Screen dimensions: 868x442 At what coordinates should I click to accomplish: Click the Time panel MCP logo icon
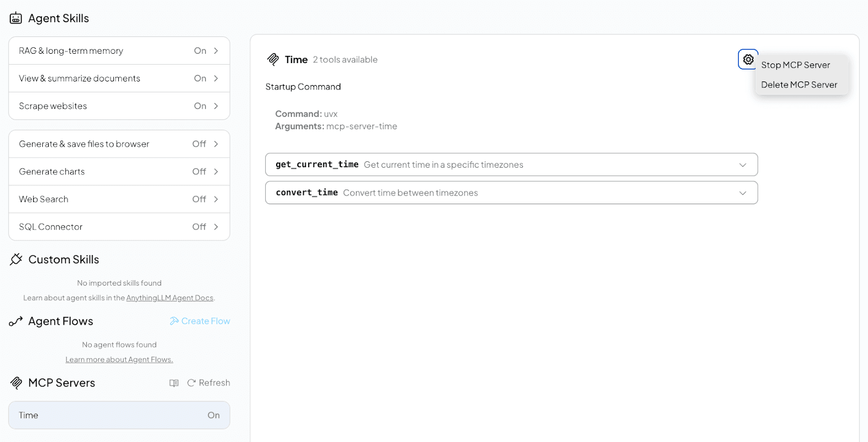pyautogui.click(x=273, y=59)
